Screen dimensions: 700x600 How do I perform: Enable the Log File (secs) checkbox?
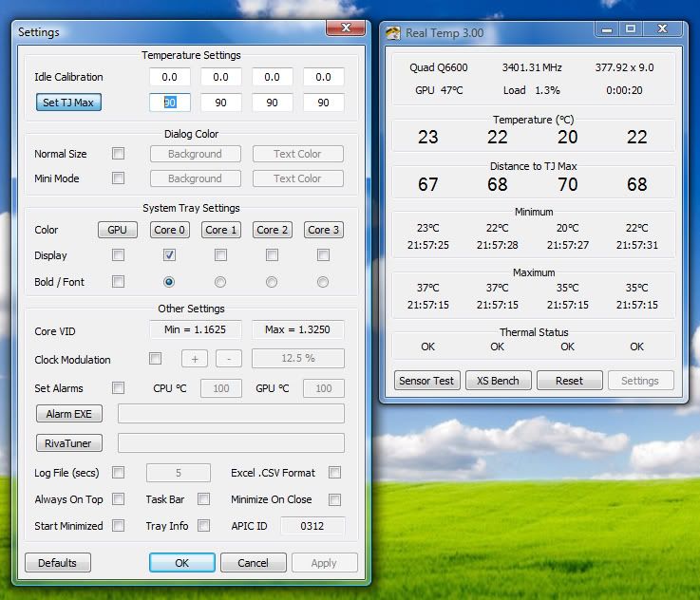119,473
